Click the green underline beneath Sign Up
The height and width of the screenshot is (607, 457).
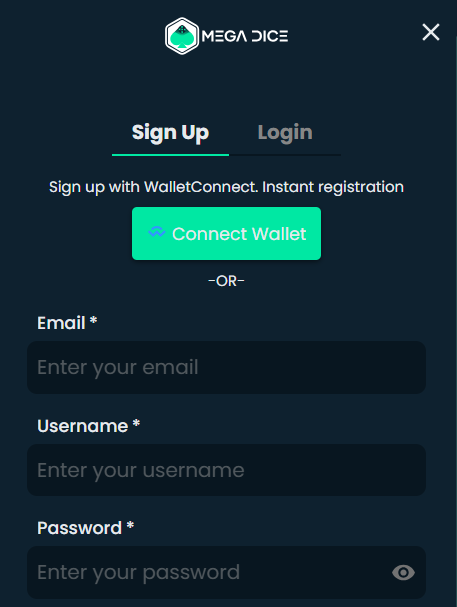170,155
